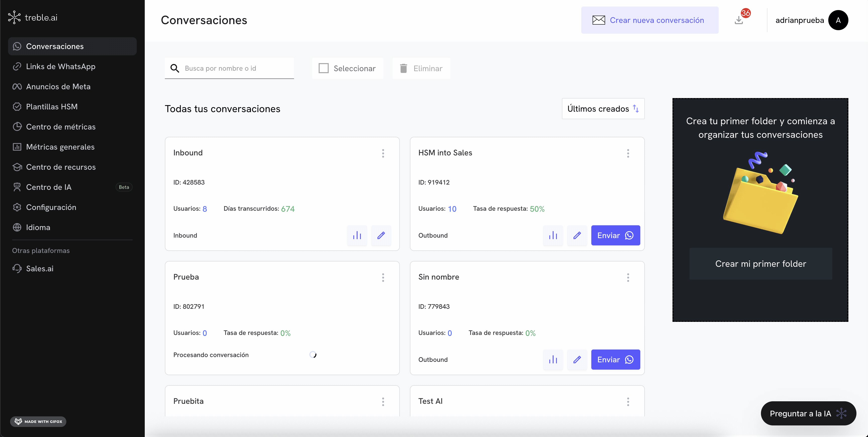
Task: Expand options menu for Test AI card
Action: click(628, 402)
